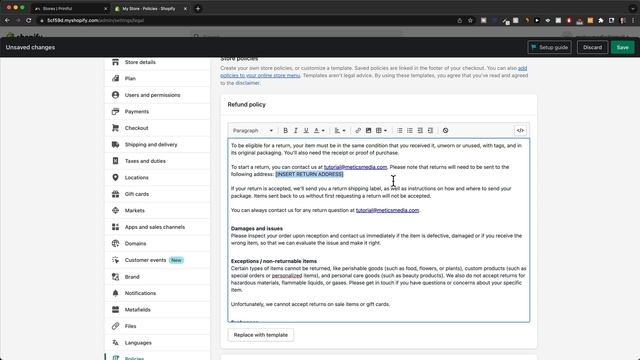The height and width of the screenshot is (360, 640).
Task: Click the Shipping truck icon
Action: 116,144
